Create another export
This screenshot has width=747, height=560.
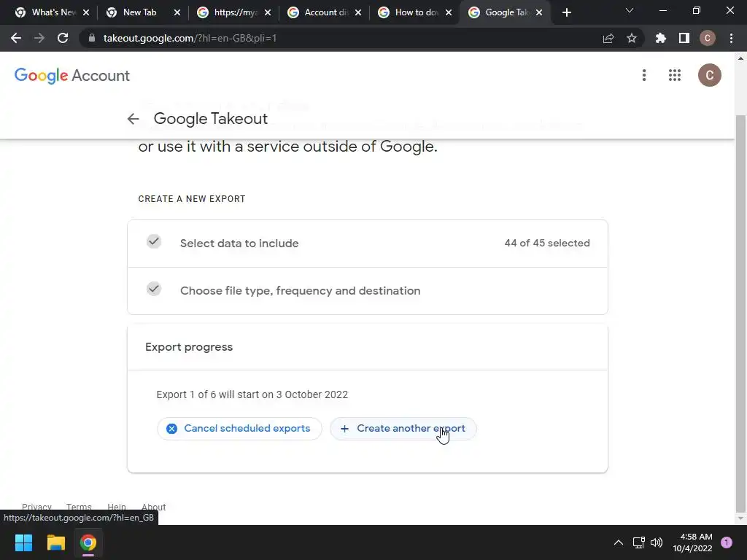coord(403,429)
